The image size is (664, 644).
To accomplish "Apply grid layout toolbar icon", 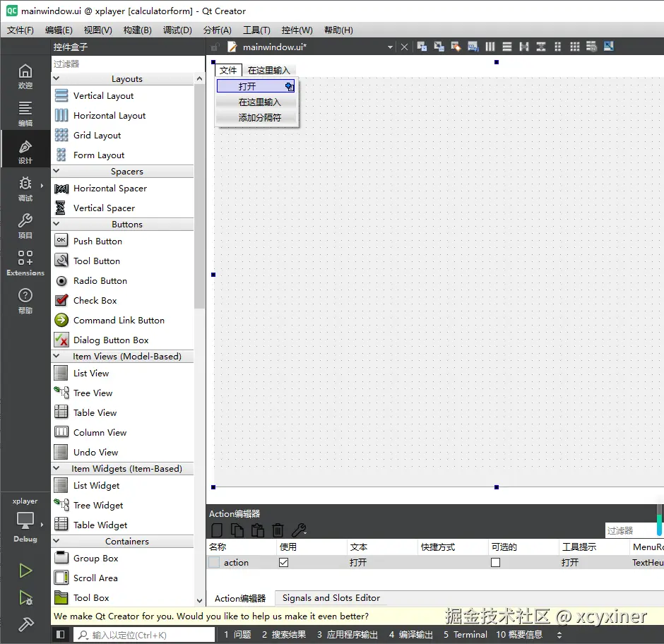I will (x=575, y=47).
